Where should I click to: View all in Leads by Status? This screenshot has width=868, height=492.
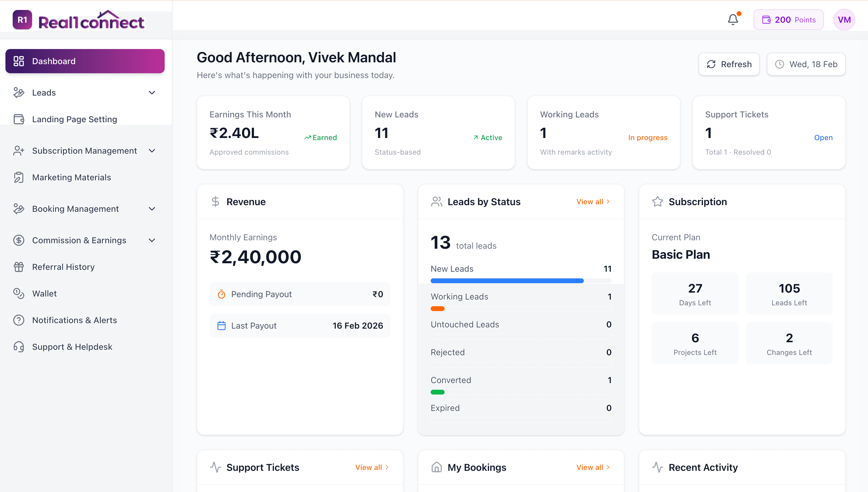[x=593, y=202]
